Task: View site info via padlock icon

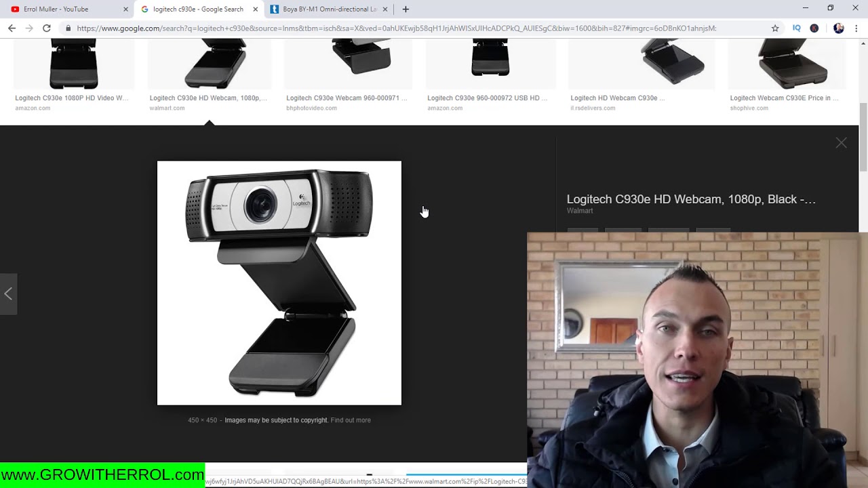Action: click(x=68, y=28)
